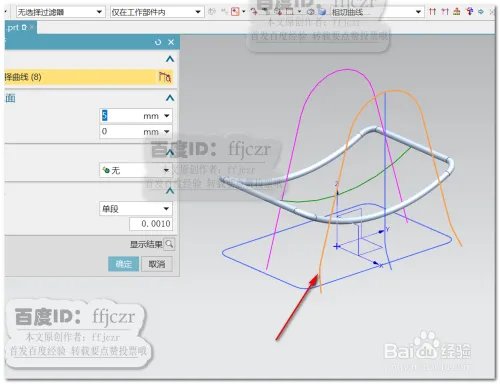
Task: Click the purple and red branching icon in the top toolbar
Action: 470,12
